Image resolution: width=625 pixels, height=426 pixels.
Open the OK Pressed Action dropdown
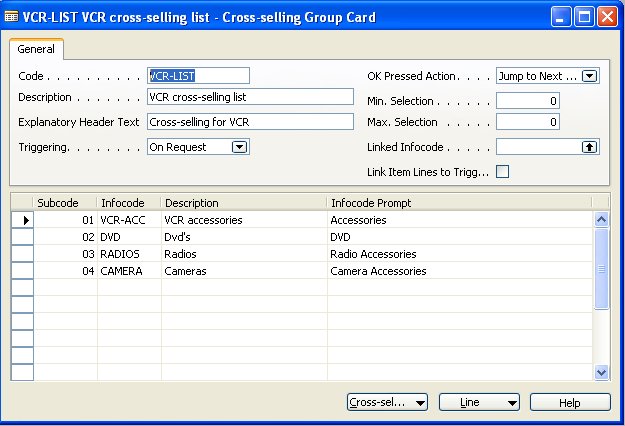(x=589, y=76)
